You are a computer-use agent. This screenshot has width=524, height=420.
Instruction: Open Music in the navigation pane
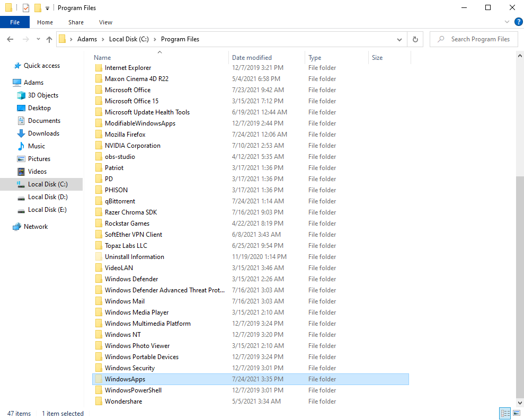(36, 146)
